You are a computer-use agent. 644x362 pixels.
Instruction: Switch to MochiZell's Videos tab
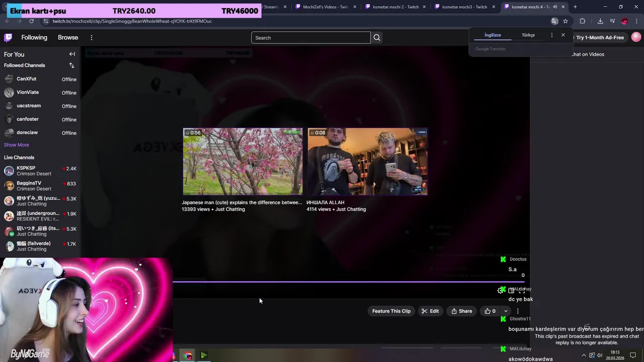327,7
